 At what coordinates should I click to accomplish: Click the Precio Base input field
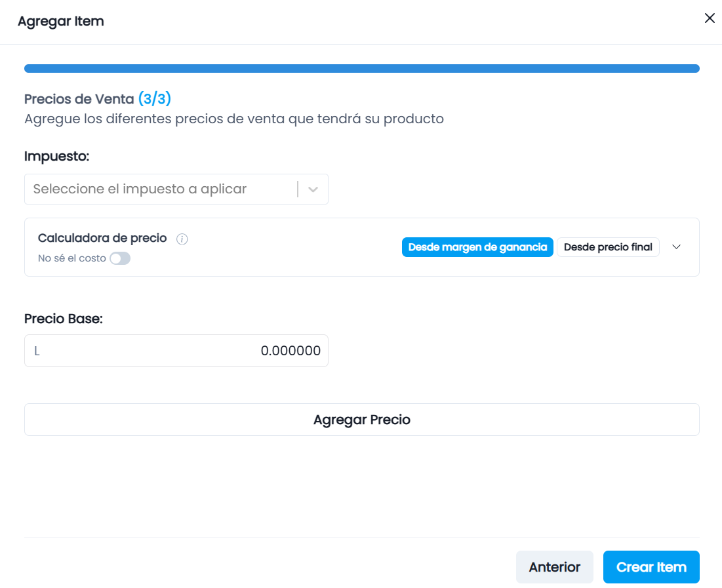tap(176, 351)
